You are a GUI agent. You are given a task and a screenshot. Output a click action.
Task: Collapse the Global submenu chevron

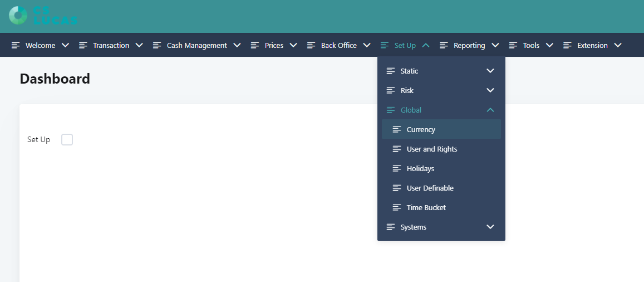pyautogui.click(x=490, y=110)
